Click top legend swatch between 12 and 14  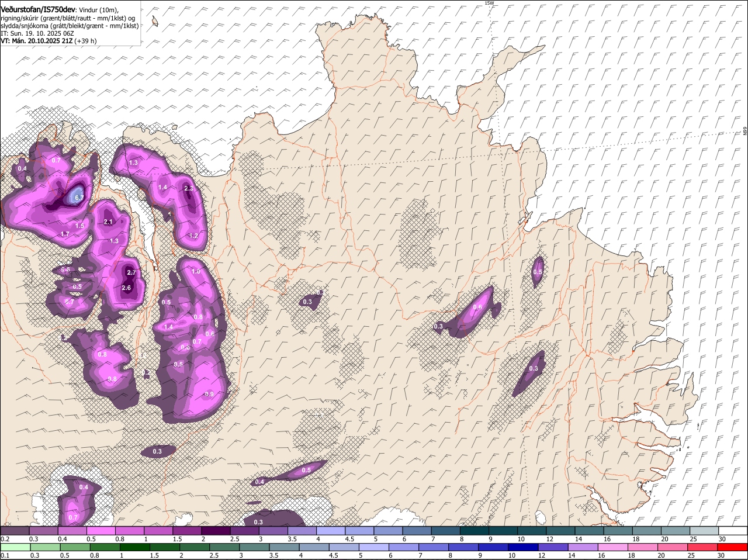560,530
